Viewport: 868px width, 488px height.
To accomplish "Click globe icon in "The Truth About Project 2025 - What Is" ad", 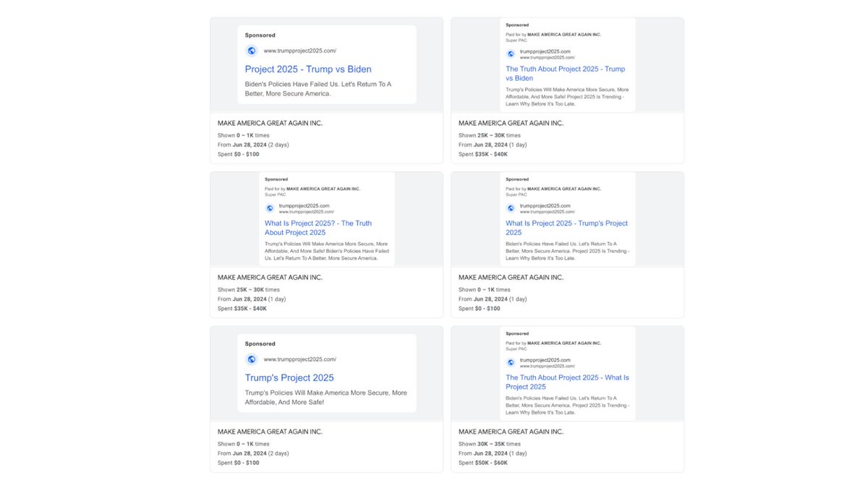I will pos(511,362).
